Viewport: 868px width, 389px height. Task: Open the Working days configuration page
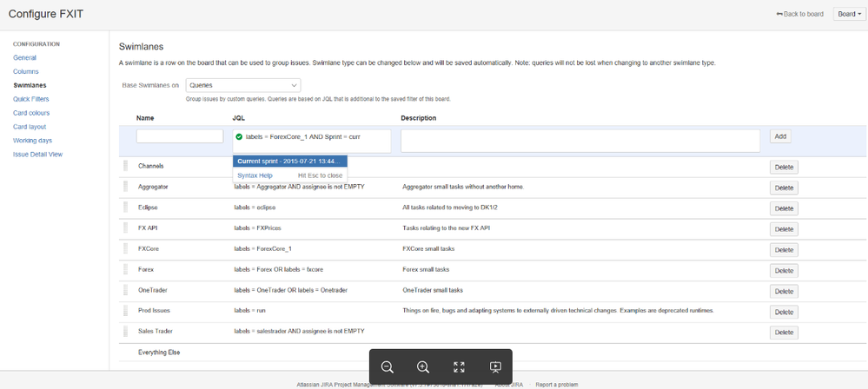33,141
